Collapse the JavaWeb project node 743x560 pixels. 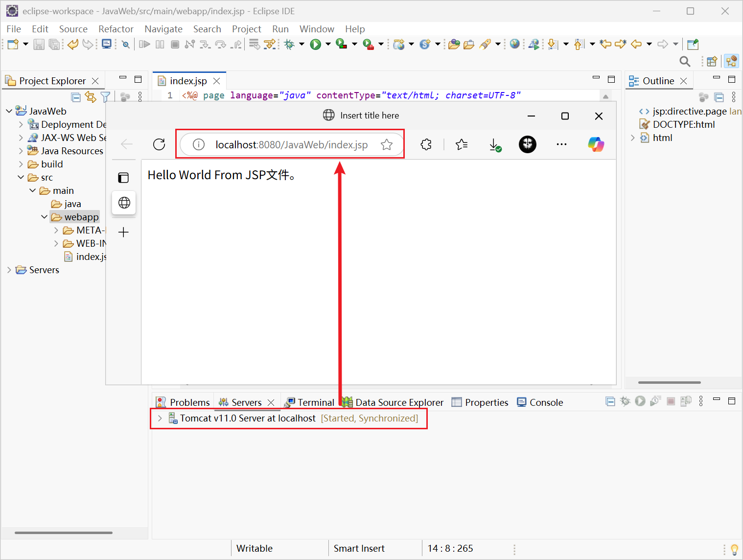pos(9,111)
